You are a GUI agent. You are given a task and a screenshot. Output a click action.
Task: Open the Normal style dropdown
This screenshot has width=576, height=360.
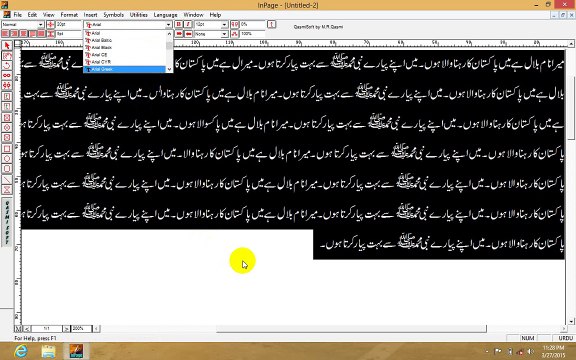tap(41, 25)
